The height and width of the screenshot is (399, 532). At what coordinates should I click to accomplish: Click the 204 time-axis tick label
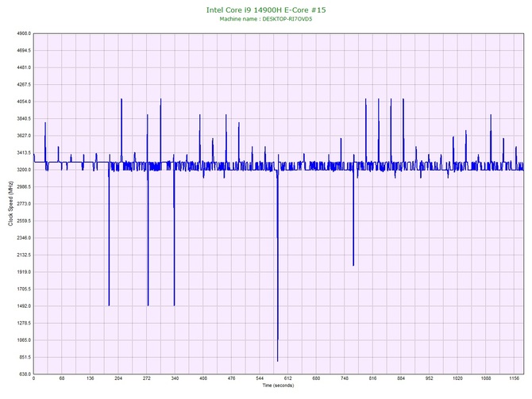118,378
